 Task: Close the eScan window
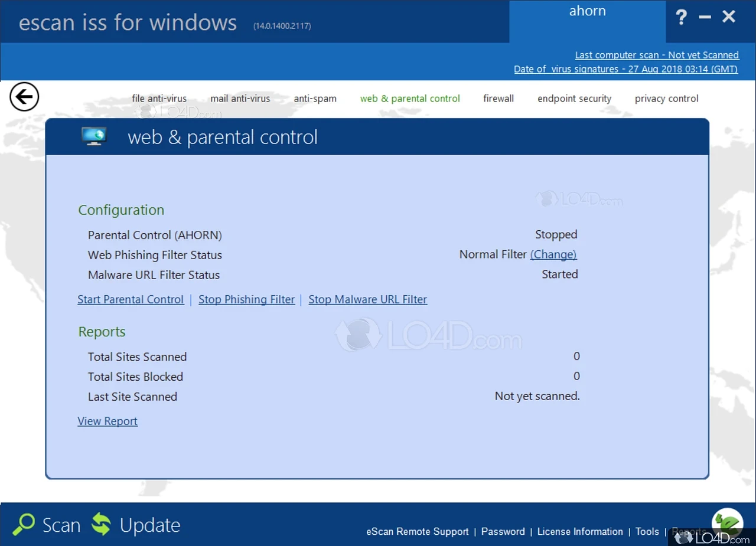coord(729,17)
